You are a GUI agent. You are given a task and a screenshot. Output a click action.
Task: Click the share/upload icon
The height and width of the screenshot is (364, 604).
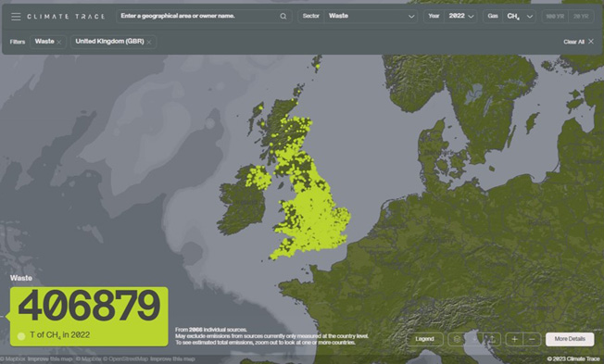[492, 339]
